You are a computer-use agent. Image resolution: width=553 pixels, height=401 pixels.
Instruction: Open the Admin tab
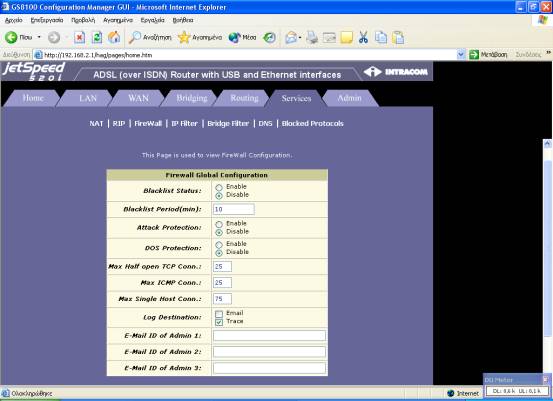[349, 98]
